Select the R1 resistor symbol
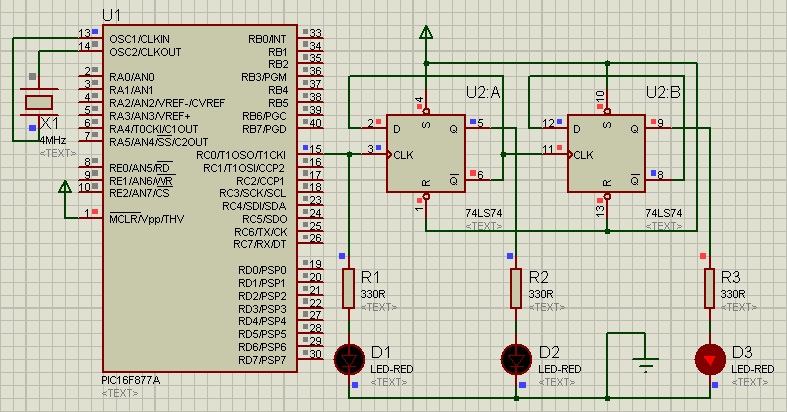787x412 pixels. (349, 288)
